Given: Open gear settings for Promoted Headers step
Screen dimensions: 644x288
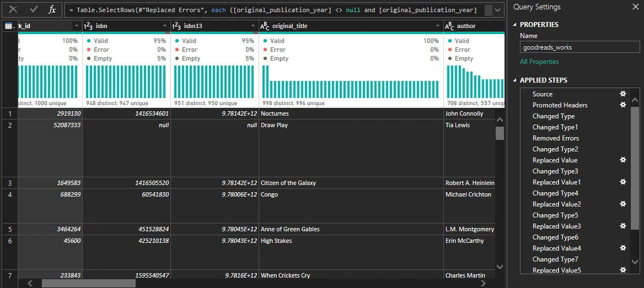Looking at the screenshot, I should click(622, 105).
